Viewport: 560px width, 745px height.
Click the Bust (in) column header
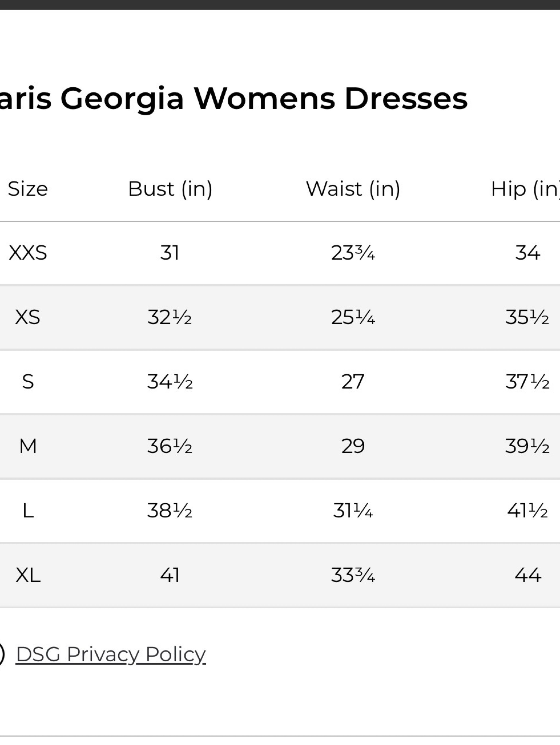[170, 189]
